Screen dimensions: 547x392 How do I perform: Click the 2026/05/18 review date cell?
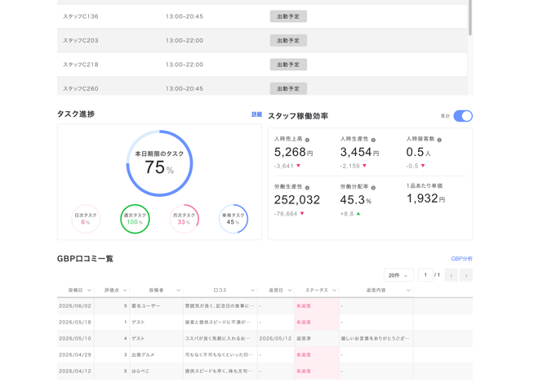(x=75, y=323)
